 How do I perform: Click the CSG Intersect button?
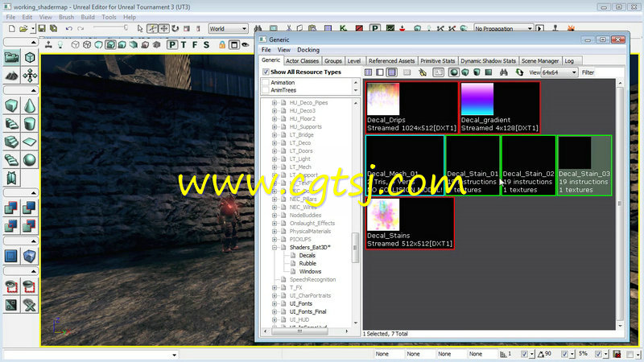(11, 226)
